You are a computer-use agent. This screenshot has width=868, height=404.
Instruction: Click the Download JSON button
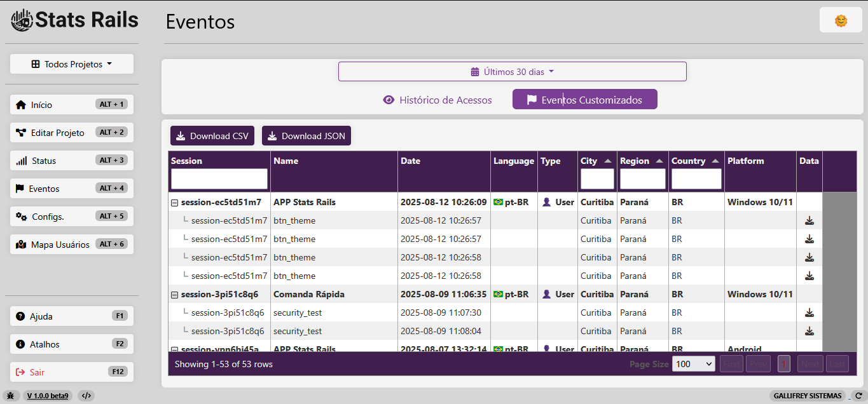point(307,136)
